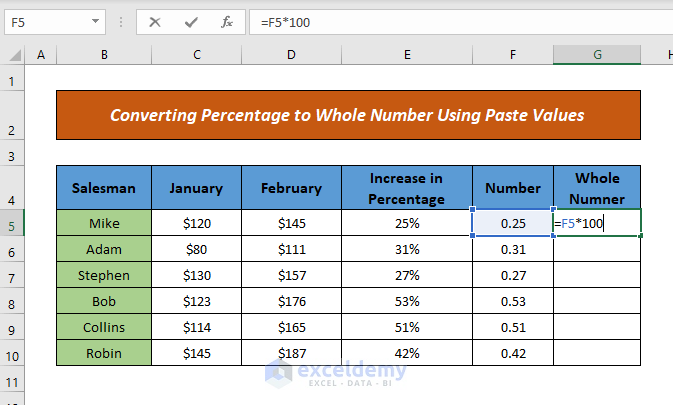This screenshot has width=673, height=405.
Task: Click cell containing Mike
Action: pos(104,223)
